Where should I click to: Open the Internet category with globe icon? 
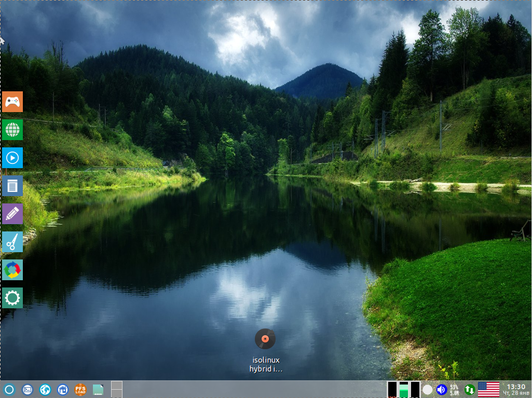[12, 130]
